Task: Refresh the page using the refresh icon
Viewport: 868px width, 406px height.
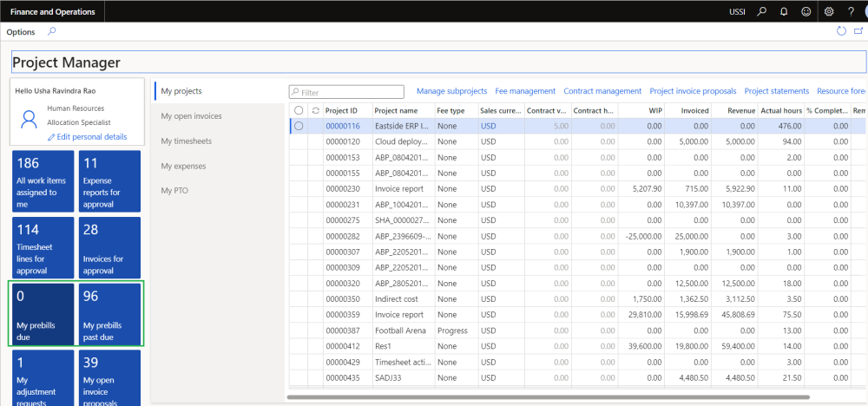Action: coord(840,31)
